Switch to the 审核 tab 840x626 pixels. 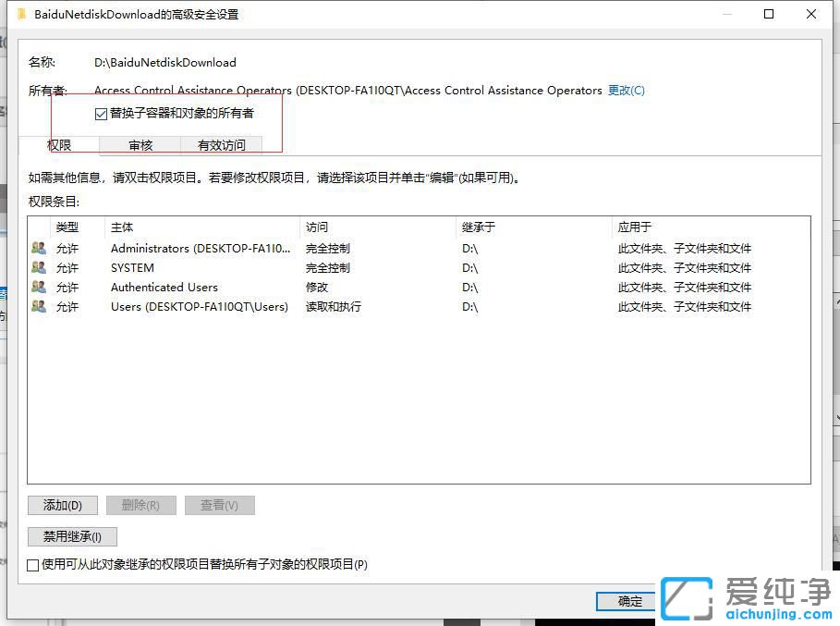(140, 144)
